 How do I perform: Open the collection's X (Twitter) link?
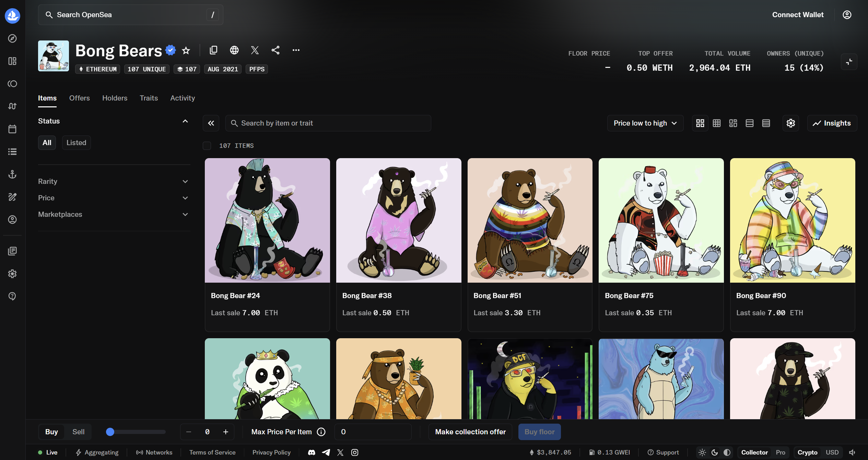[255, 50]
